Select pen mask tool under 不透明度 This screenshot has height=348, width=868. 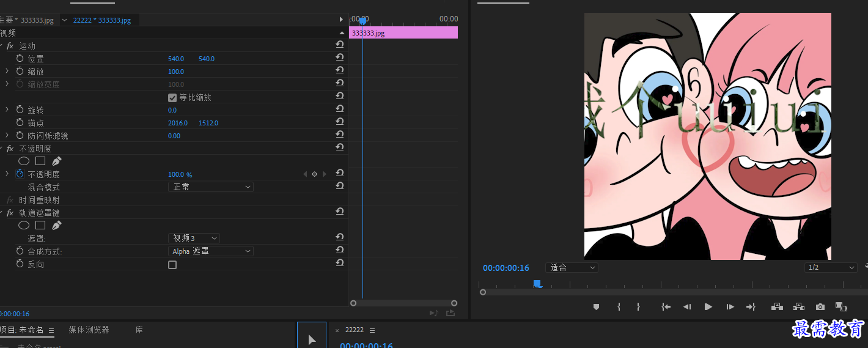pos(57,161)
